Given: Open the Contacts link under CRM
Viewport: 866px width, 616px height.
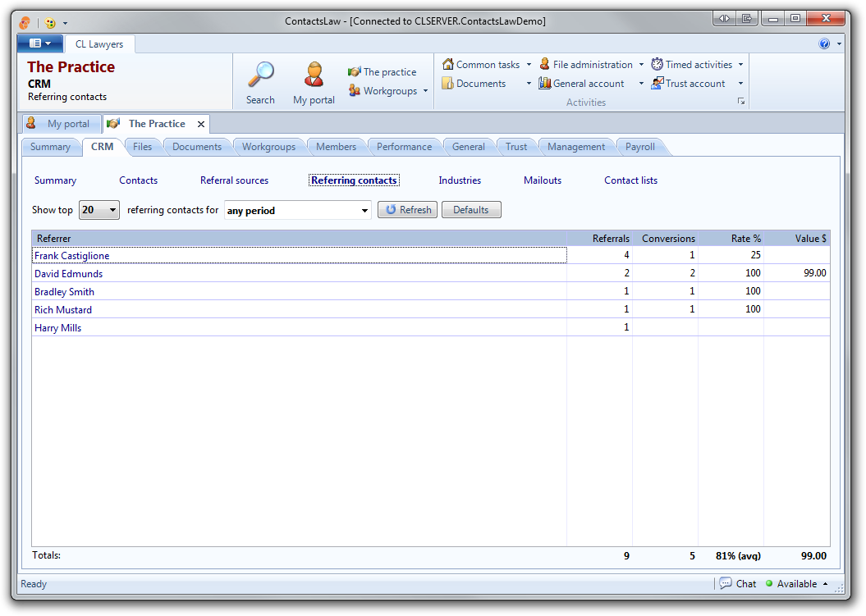Looking at the screenshot, I should (138, 180).
